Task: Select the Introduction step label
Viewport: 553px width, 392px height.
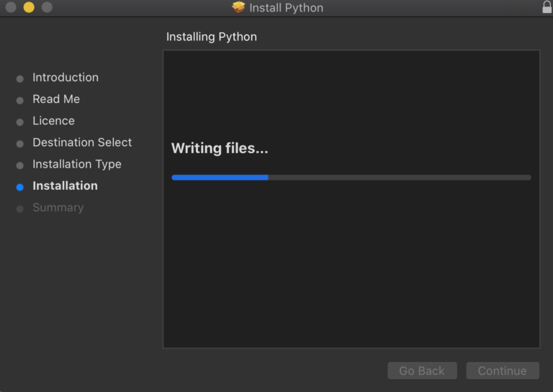Action: tap(66, 78)
